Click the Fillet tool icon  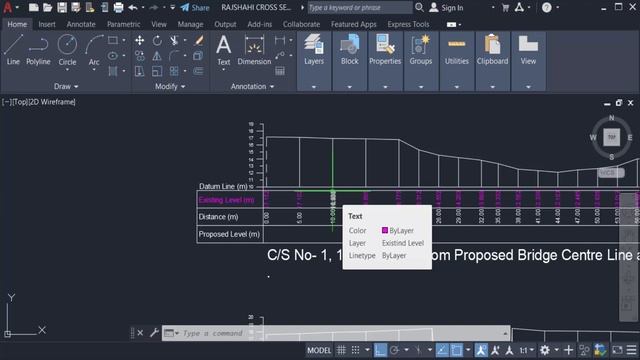point(174,56)
